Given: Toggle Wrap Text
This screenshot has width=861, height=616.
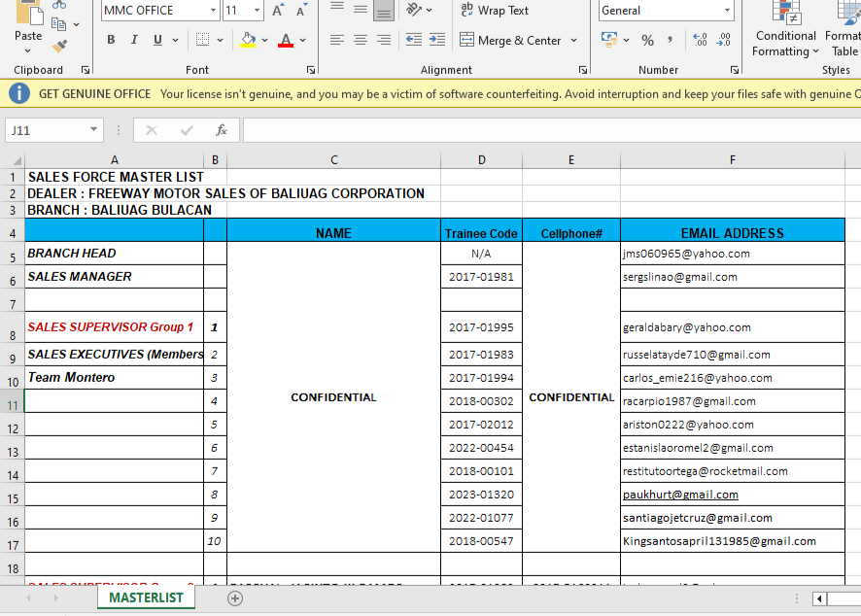Looking at the screenshot, I should click(495, 10).
